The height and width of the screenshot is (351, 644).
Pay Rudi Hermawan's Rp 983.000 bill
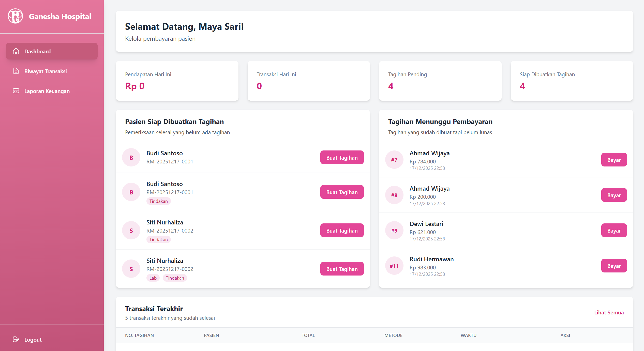tap(614, 266)
